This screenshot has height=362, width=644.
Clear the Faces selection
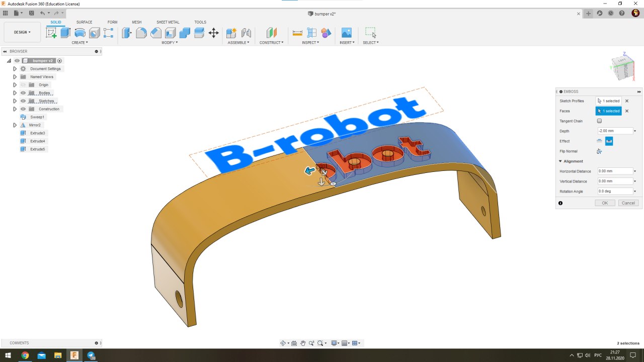627,111
